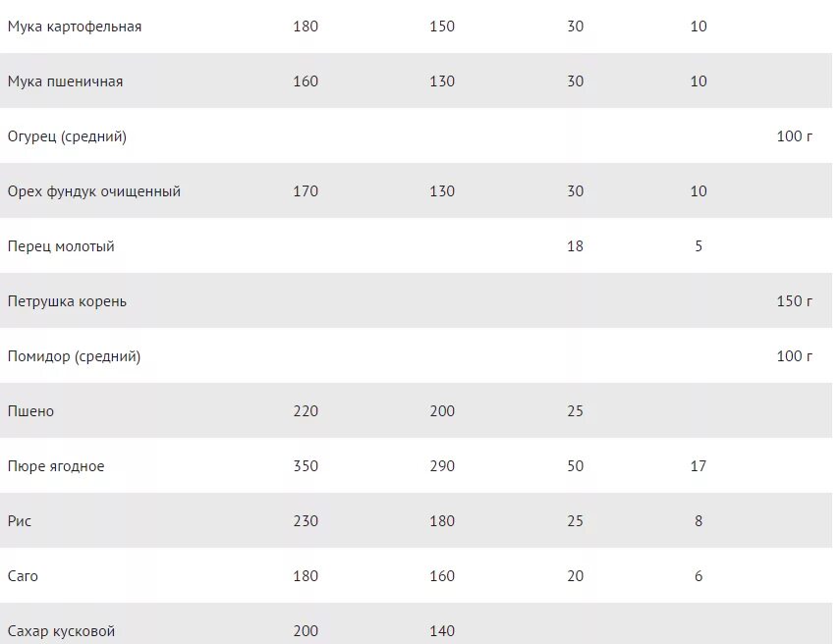Select the Пюре ягодное row label
Viewport: 839px width, 644px height.
tap(56, 466)
